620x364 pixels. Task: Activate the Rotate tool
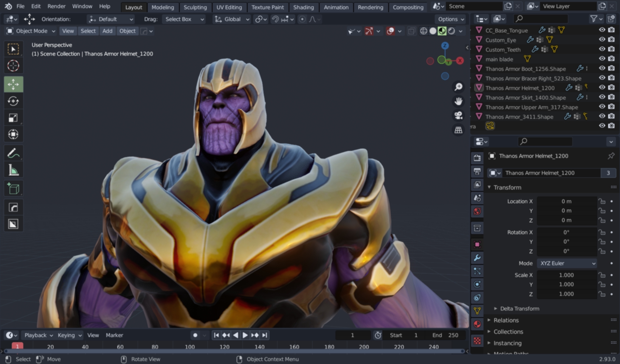tap(13, 101)
